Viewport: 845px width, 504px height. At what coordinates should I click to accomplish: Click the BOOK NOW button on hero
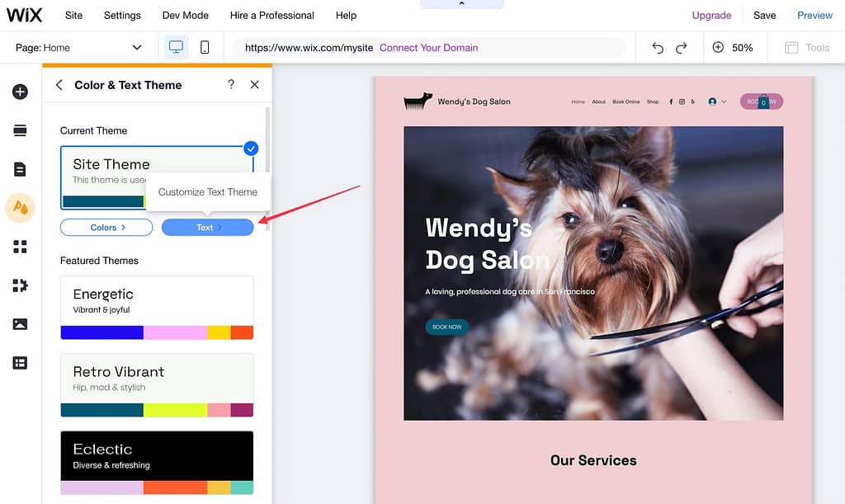coord(446,327)
